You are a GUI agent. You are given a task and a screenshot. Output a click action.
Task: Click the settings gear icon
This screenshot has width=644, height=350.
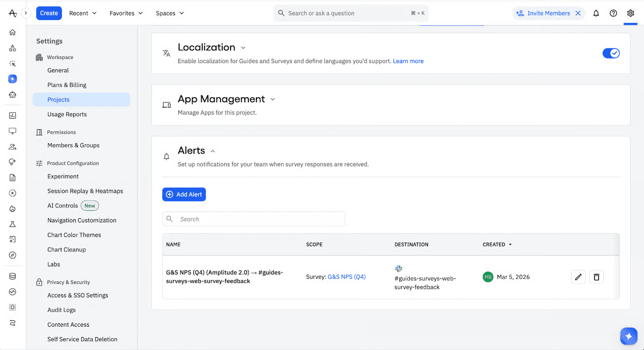630,13
